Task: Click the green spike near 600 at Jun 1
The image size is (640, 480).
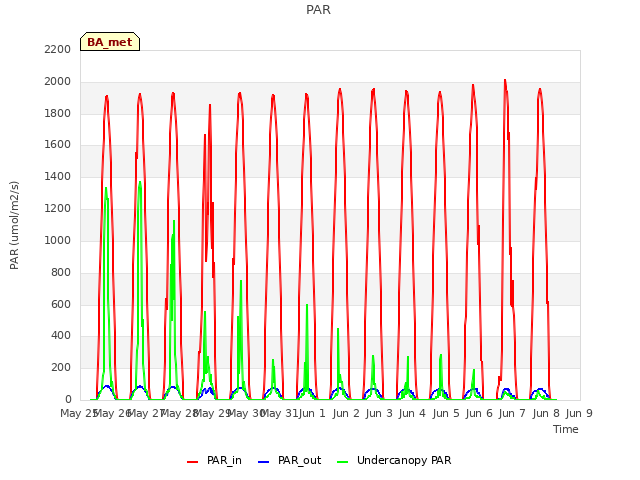Action: (x=307, y=305)
